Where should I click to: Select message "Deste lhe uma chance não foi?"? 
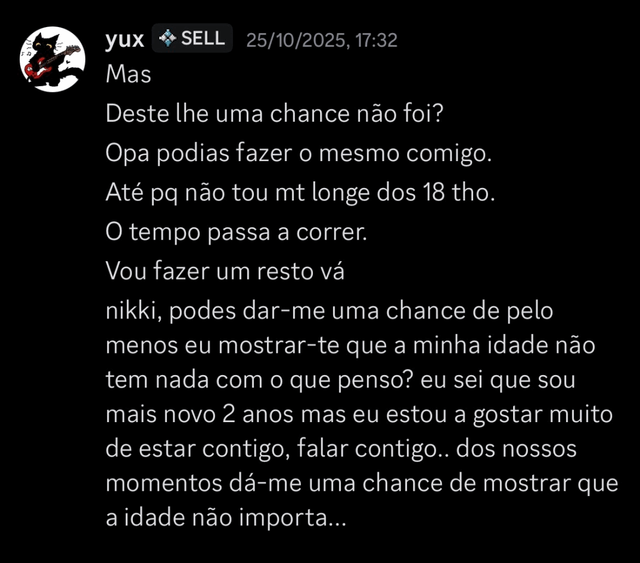pos(274,113)
